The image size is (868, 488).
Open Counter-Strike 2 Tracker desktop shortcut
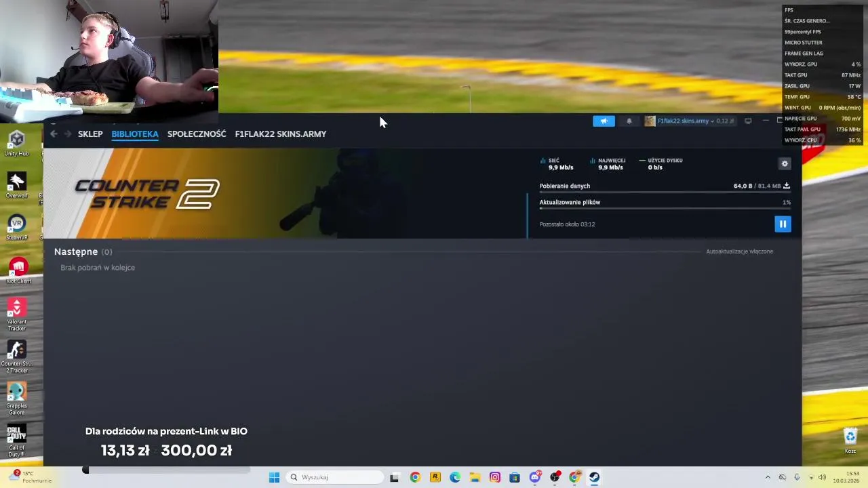click(x=17, y=357)
